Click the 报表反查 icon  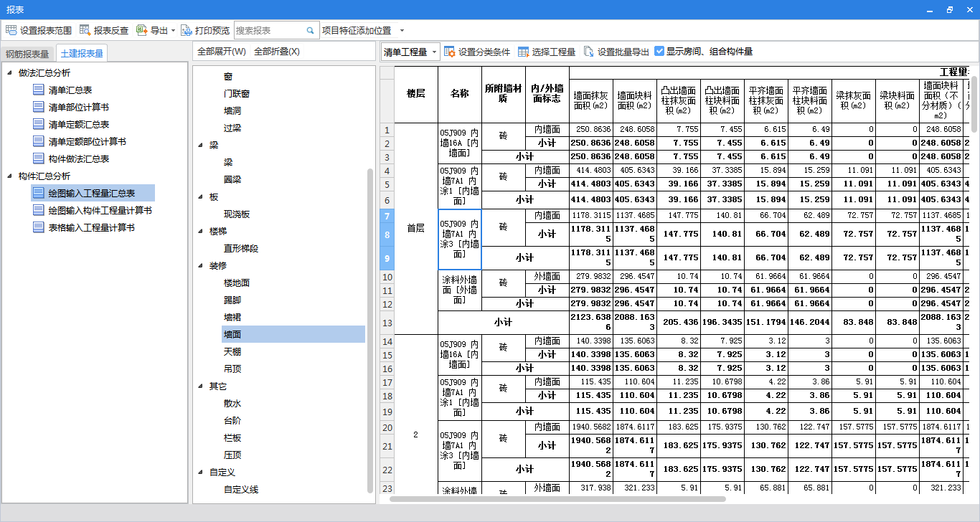(85, 30)
